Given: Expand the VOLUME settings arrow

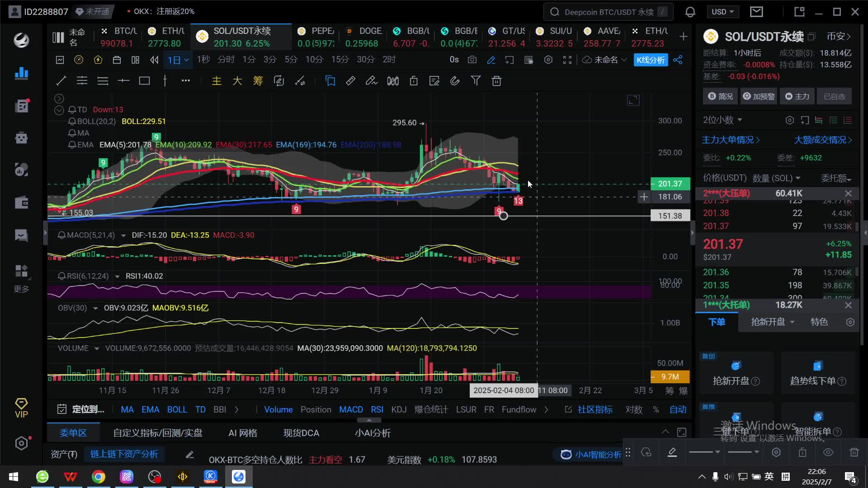Looking at the screenshot, I should 97,348.
